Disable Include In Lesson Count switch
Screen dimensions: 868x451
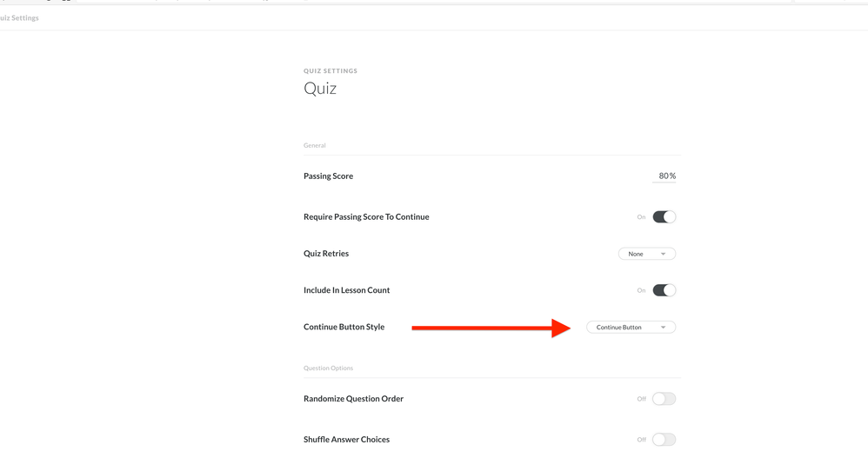click(664, 290)
